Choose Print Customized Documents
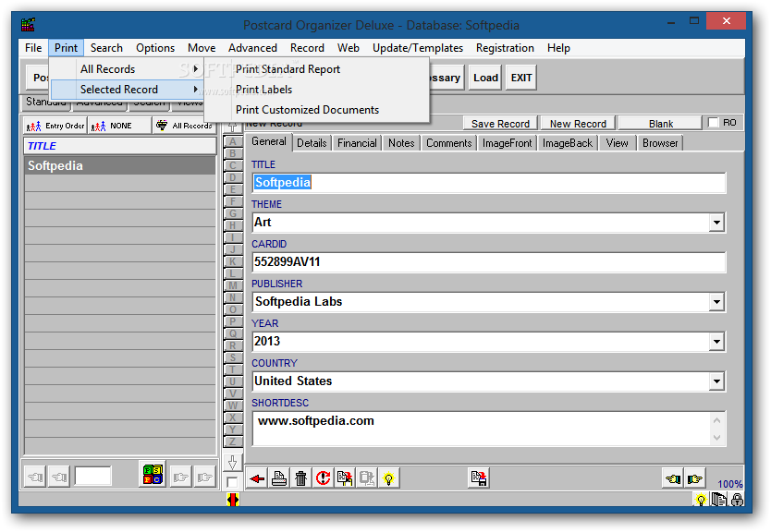This screenshot has height=532, width=771. pos(307,110)
